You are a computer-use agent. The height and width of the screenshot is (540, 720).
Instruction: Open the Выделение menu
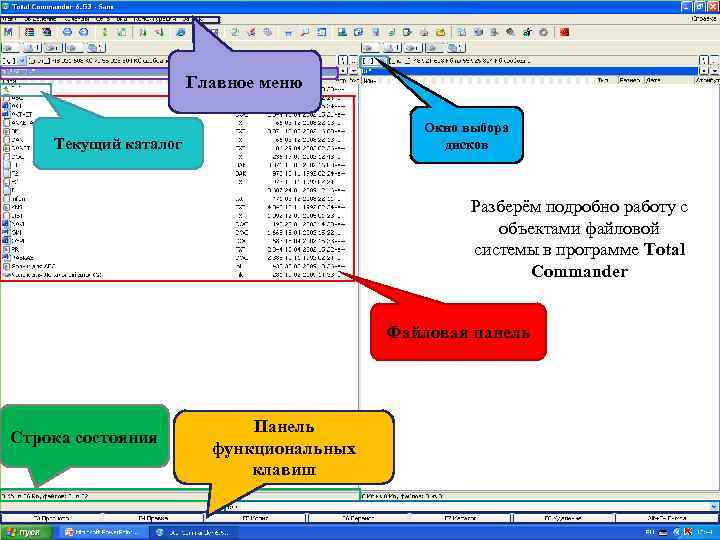pos(39,20)
